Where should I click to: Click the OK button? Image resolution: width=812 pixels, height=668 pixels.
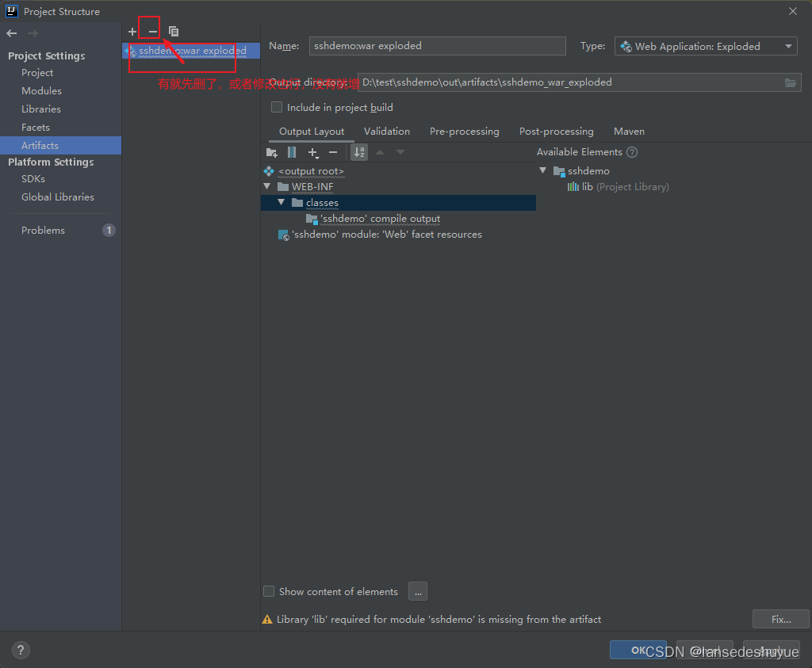(x=638, y=650)
